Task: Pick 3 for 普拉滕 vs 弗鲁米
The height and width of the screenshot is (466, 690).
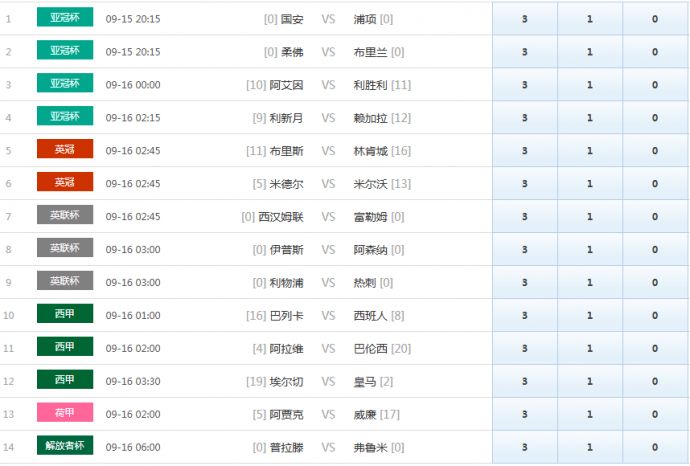Action: (525, 447)
